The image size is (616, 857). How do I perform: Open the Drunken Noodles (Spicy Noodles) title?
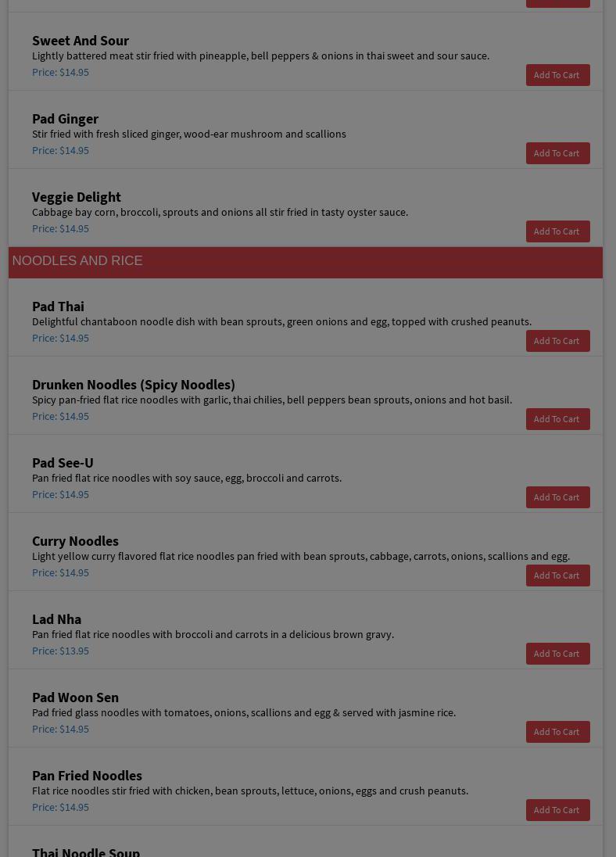click(134, 385)
